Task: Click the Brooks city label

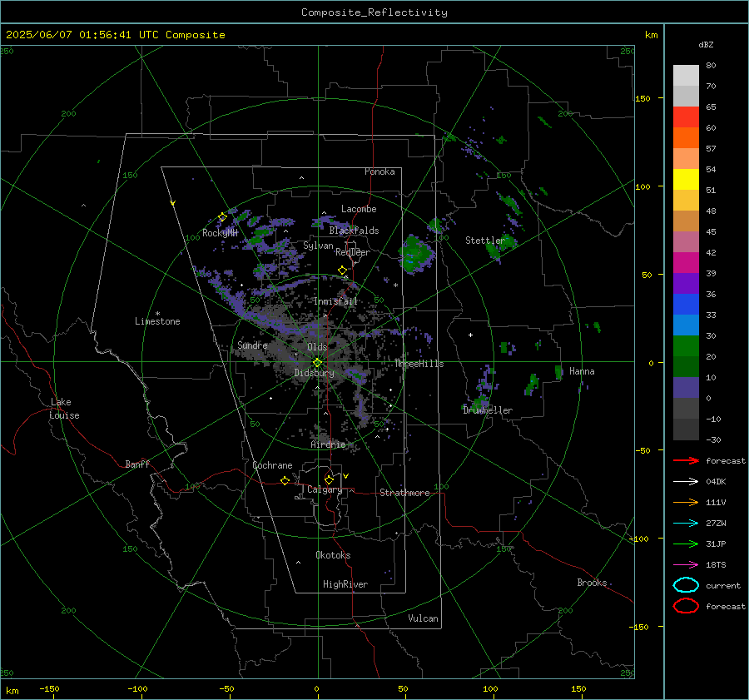Action: (x=592, y=583)
